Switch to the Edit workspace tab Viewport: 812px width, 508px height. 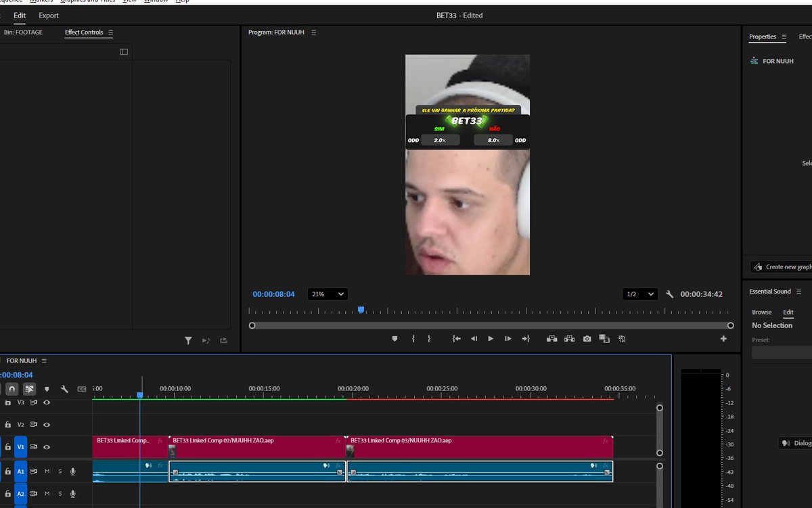[20, 15]
